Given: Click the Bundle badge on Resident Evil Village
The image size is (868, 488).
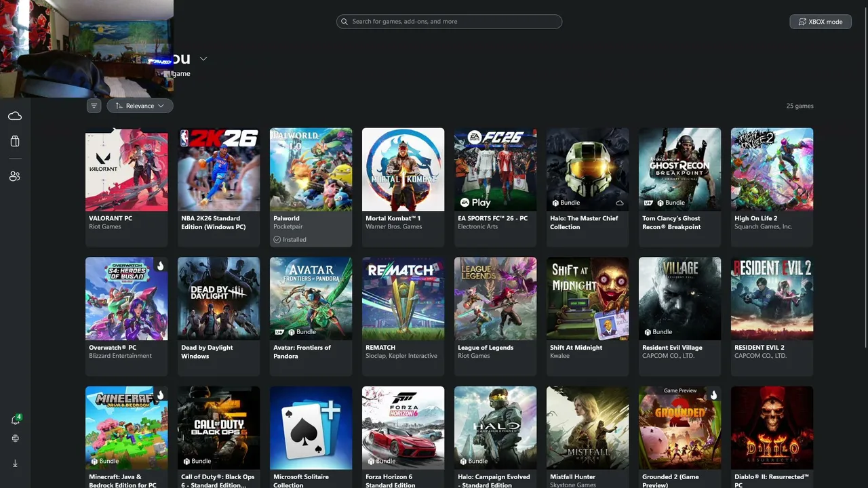Looking at the screenshot, I should (x=658, y=332).
